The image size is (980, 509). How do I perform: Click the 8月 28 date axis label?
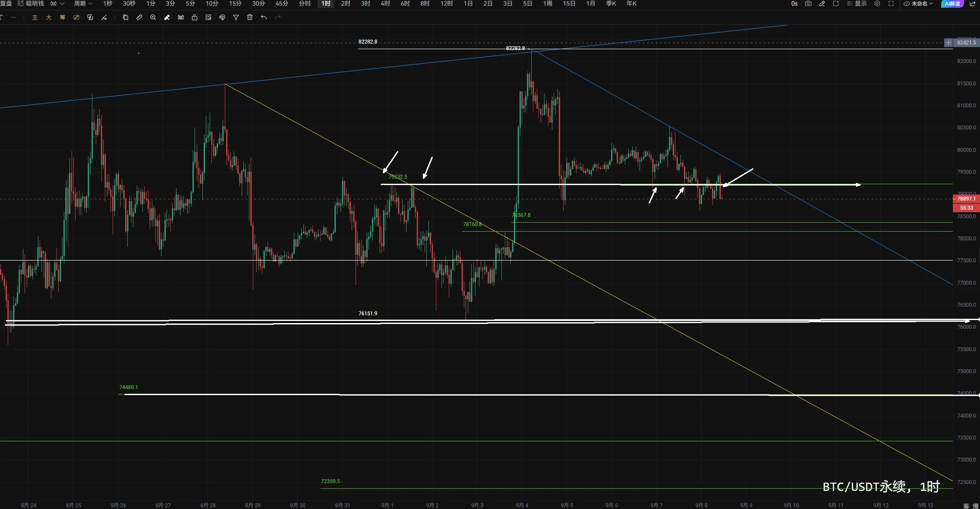[208, 505]
